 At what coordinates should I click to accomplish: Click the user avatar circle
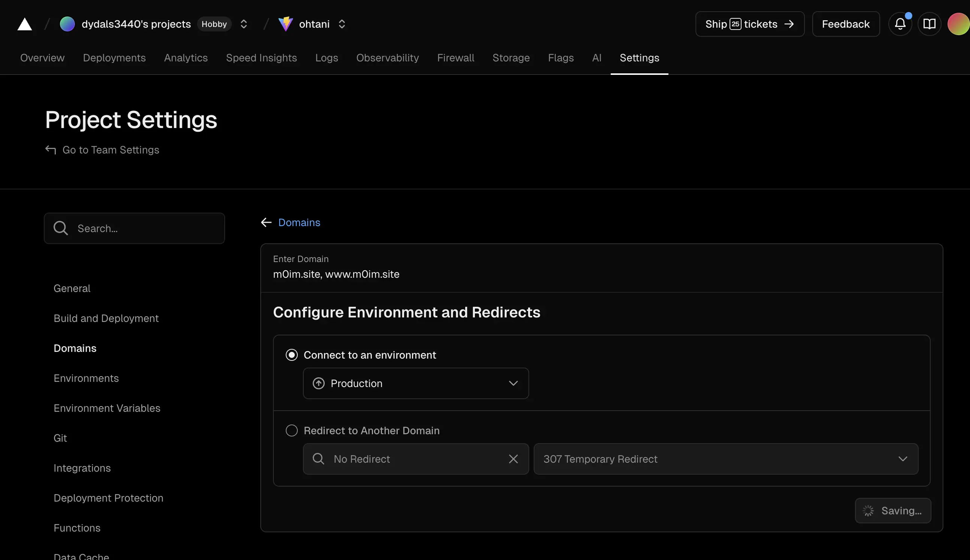click(x=958, y=24)
